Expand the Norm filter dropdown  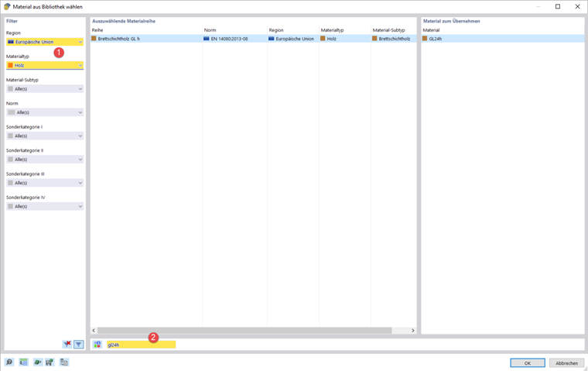pos(45,112)
